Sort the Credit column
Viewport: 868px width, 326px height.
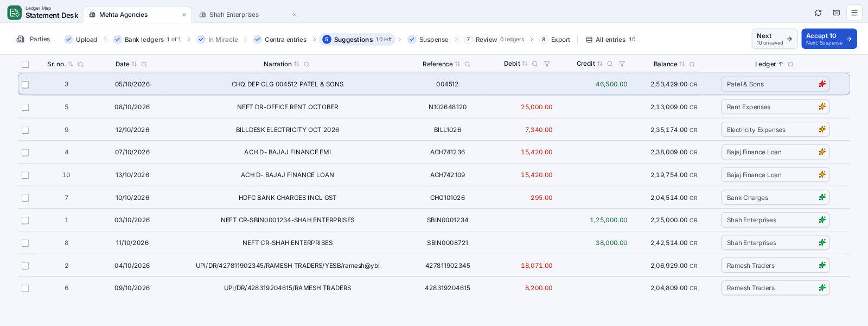coord(600,64)
